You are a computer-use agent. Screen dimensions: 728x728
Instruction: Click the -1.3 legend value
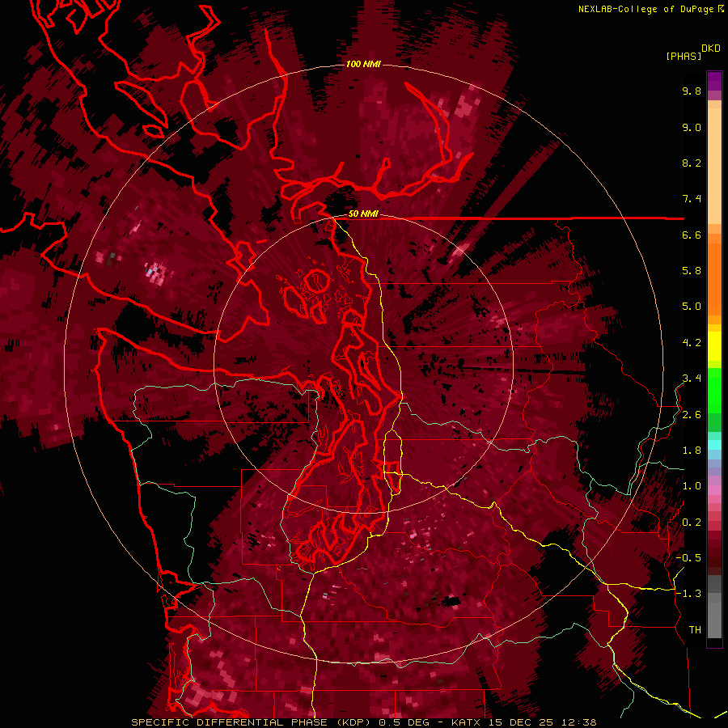(688, 594)
